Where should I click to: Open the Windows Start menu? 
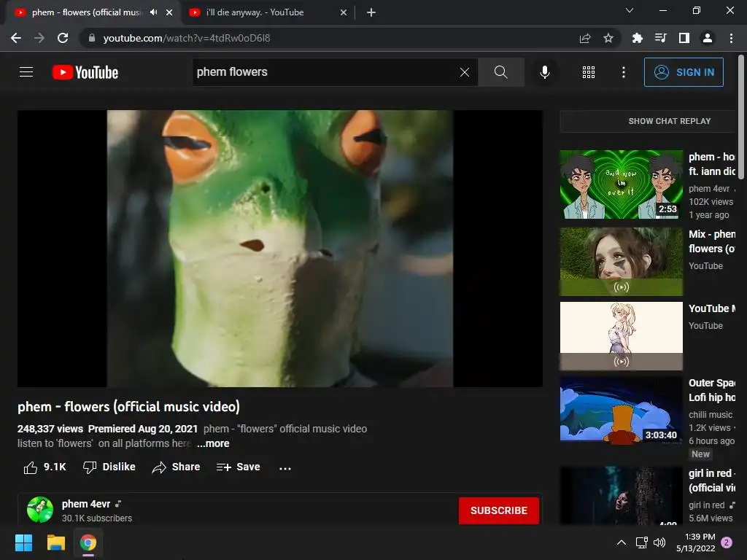click(x=23, y=542)
